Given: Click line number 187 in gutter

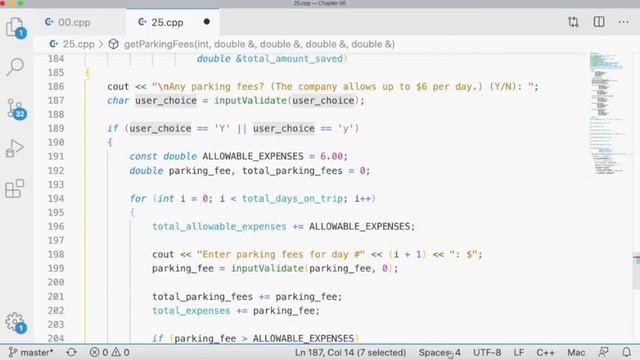Looking at the screenshot, I should (56, 100).
